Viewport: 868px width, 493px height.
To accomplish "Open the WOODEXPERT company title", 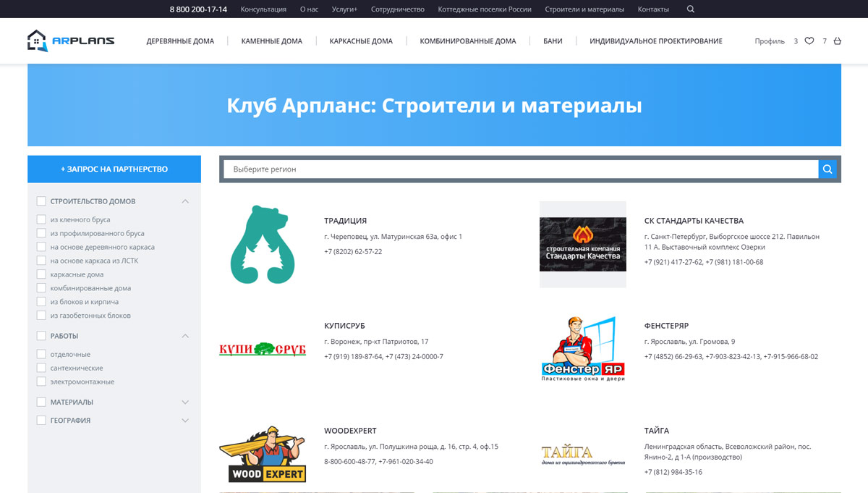I will point(350,431).
